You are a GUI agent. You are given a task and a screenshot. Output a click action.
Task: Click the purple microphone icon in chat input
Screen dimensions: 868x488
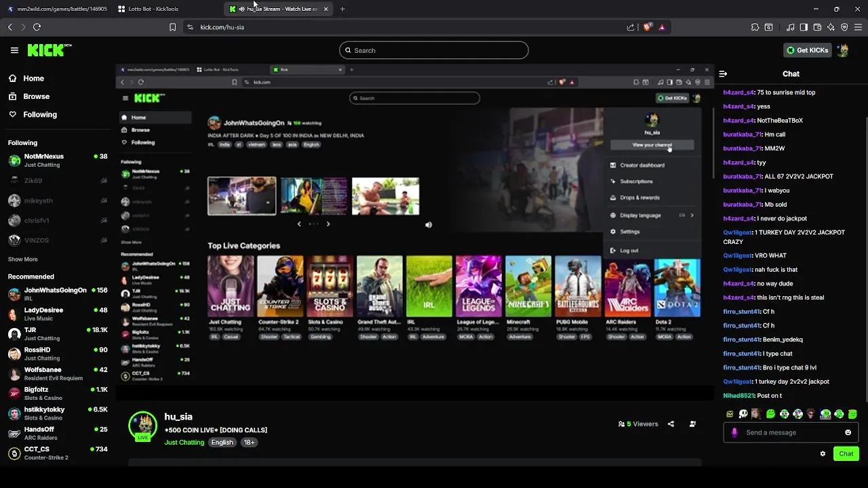tap(734, 432)
